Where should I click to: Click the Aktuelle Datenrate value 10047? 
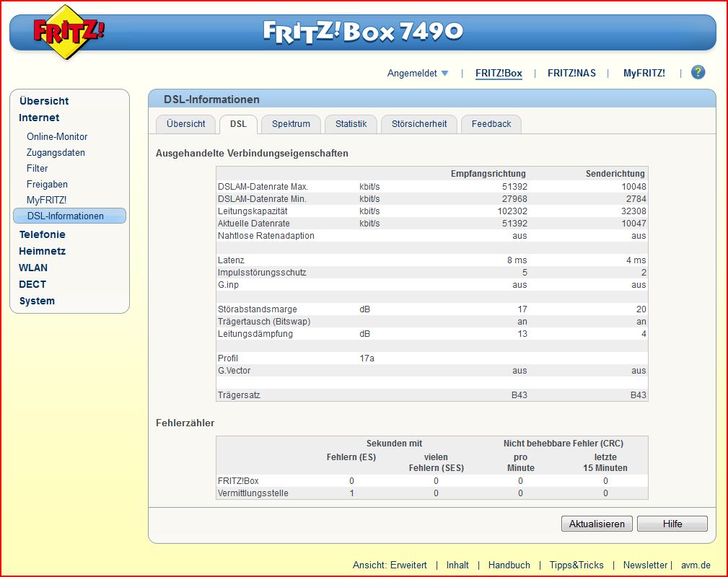point(633,224)
